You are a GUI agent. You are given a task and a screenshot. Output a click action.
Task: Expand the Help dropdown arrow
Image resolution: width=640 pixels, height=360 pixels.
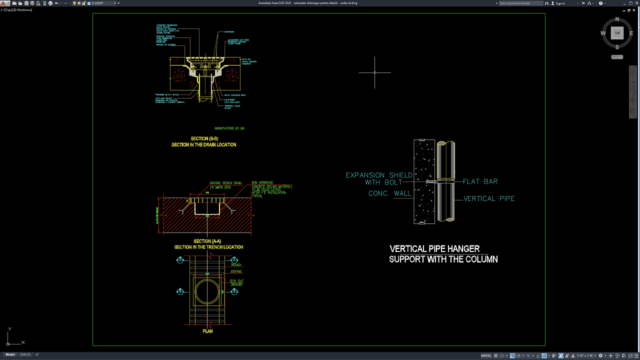(x=605, y=3)
